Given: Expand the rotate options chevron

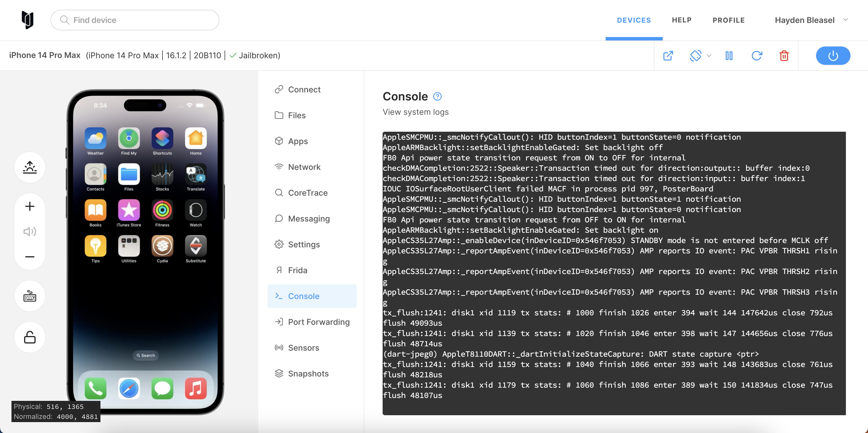Looking at the screenshot, I should [709, 56].
